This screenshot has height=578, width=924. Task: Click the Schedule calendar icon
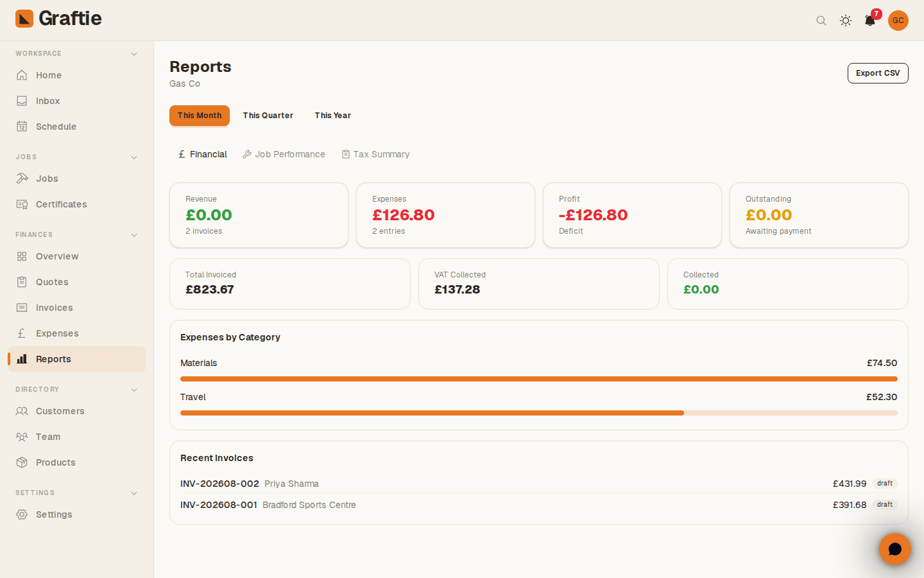[x=22, y=127]
